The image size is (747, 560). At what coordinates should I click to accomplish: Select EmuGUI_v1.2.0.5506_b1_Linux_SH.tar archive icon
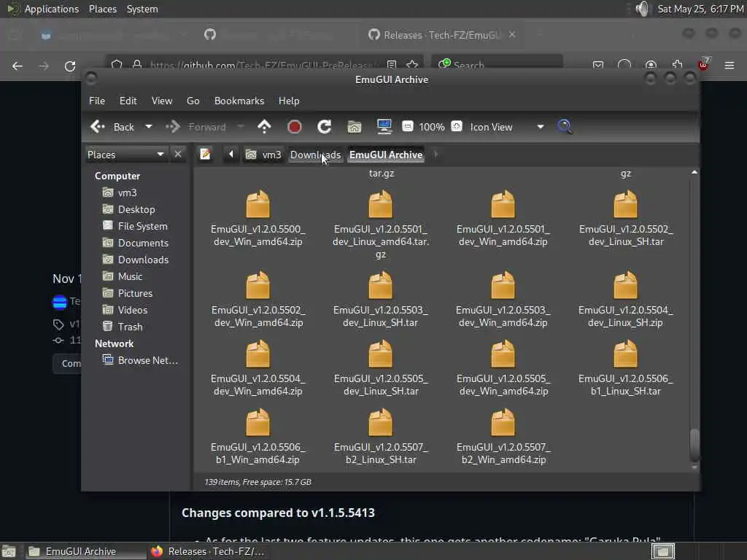point(625,354)
